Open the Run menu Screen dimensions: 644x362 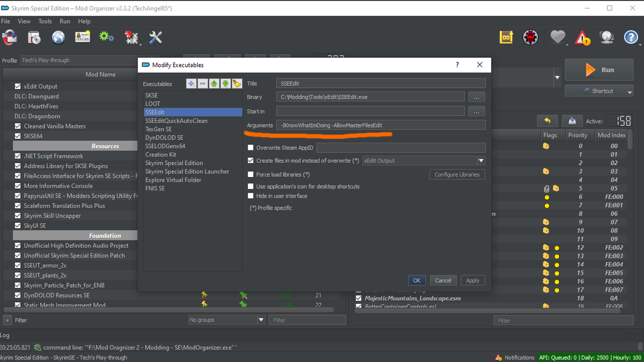tap(65, 21)
